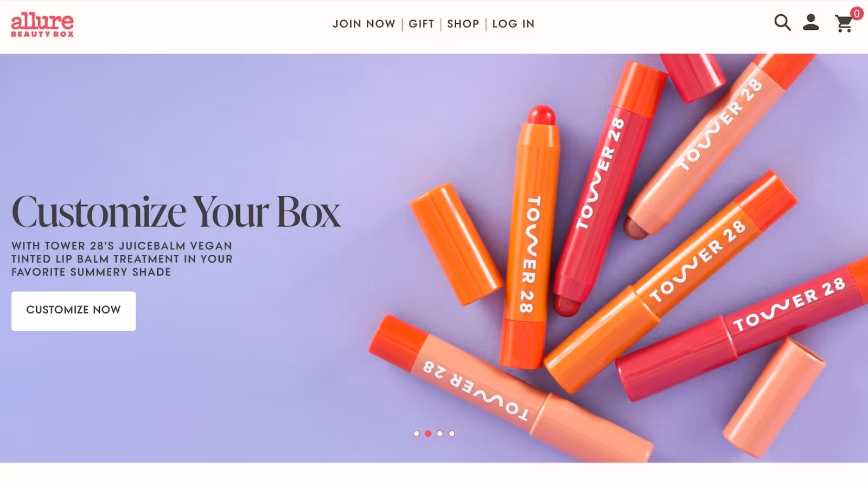Click the red cart count badge
Screen dimensions: 868x488
(857, 14)
